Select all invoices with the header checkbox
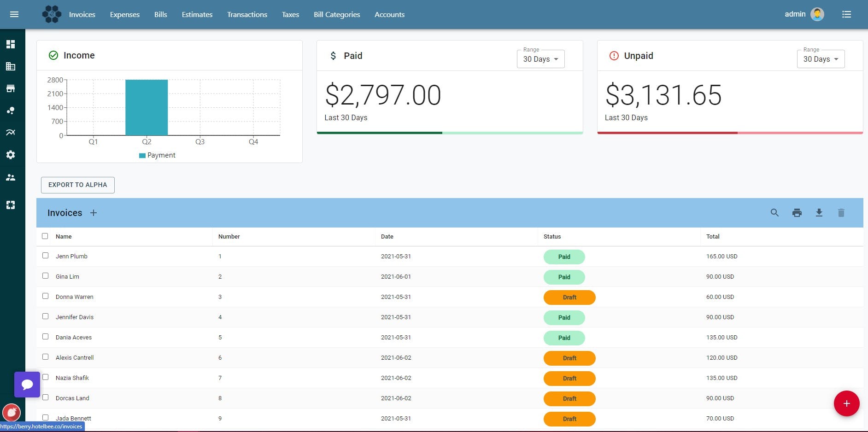This screenshot has height=432, width=868. [45, 236]
